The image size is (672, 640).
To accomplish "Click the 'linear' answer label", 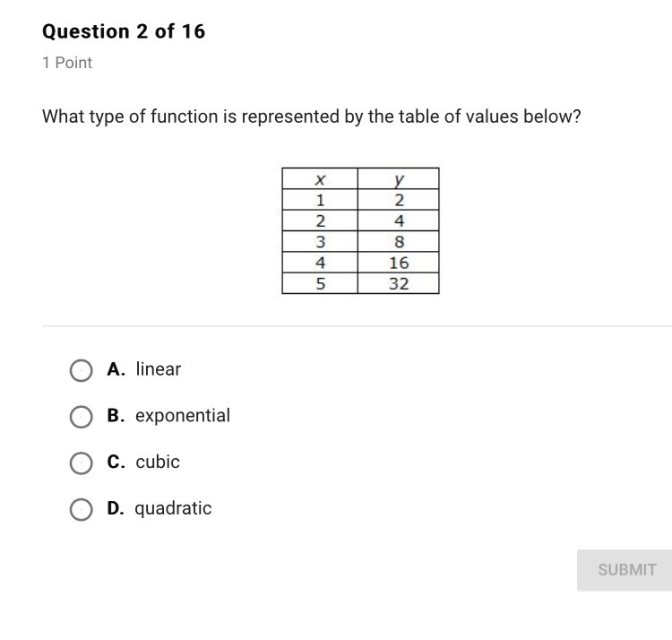I will [x=158, y=369].
